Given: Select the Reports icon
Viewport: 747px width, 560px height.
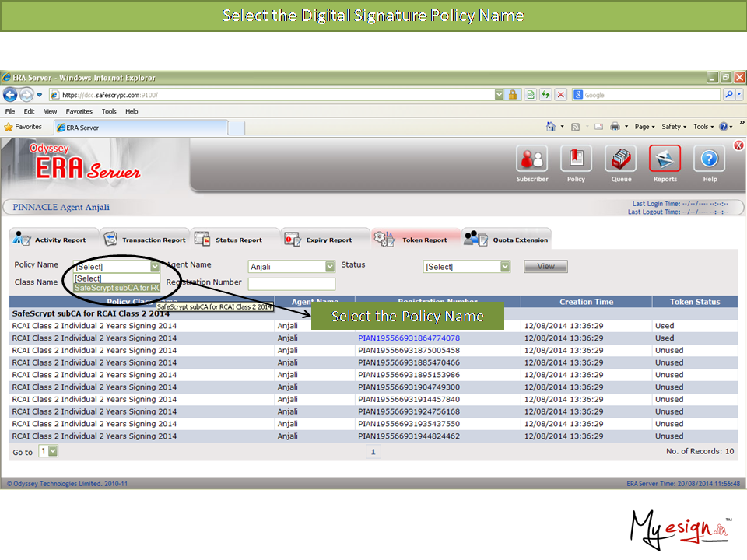Looking at the screenshot, I should (x=665, y=159).
